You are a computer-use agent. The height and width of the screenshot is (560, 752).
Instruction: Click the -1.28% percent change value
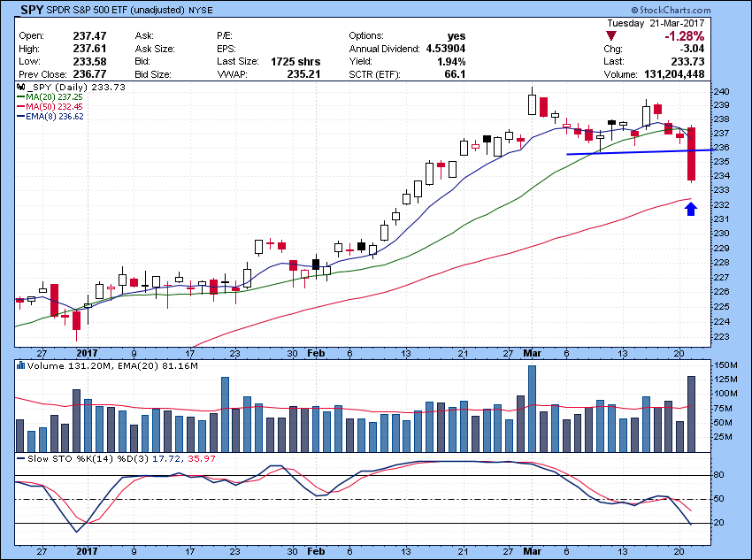(x=685, y=36)
